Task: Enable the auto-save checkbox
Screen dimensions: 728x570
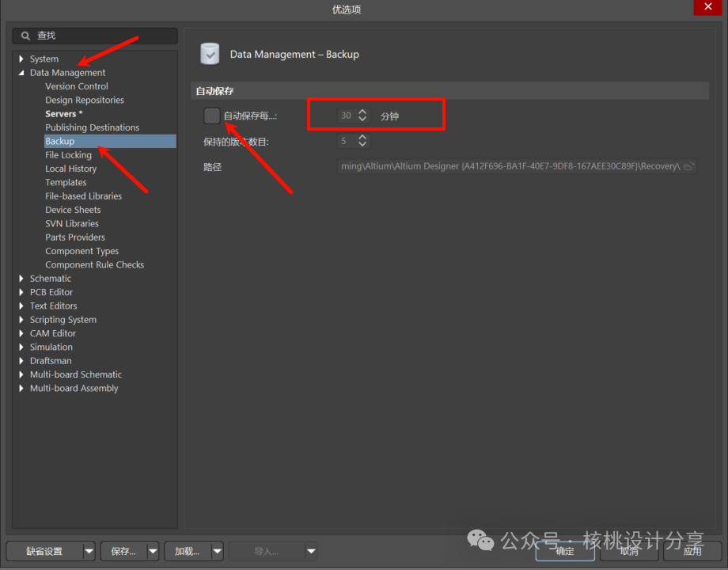Action: pyautogui.click(x=211, y=116)
